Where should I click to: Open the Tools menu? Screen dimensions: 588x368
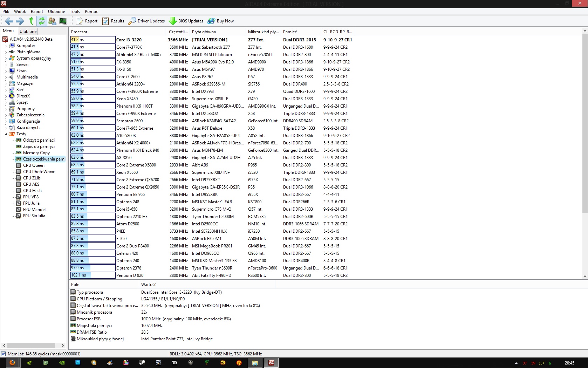point(75,12)
